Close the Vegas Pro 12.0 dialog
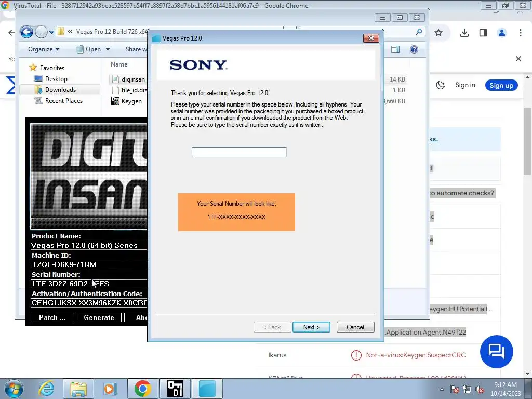The height and width of the screenshot is (399, 532). pyautogui.click(x=371, y=38)
